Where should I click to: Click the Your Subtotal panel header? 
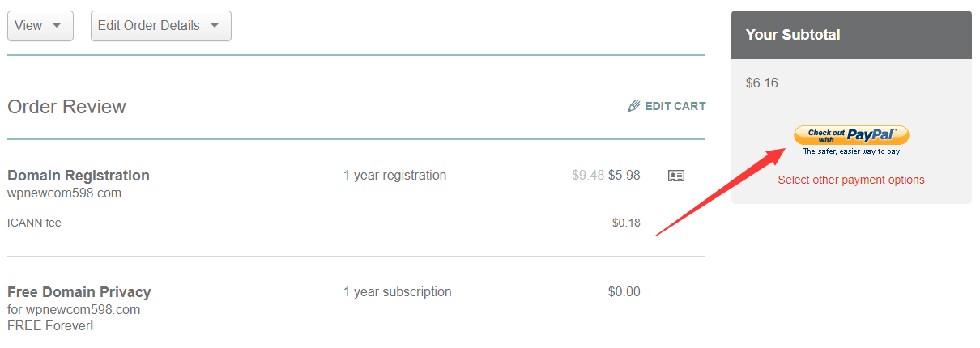click(851, 35)
